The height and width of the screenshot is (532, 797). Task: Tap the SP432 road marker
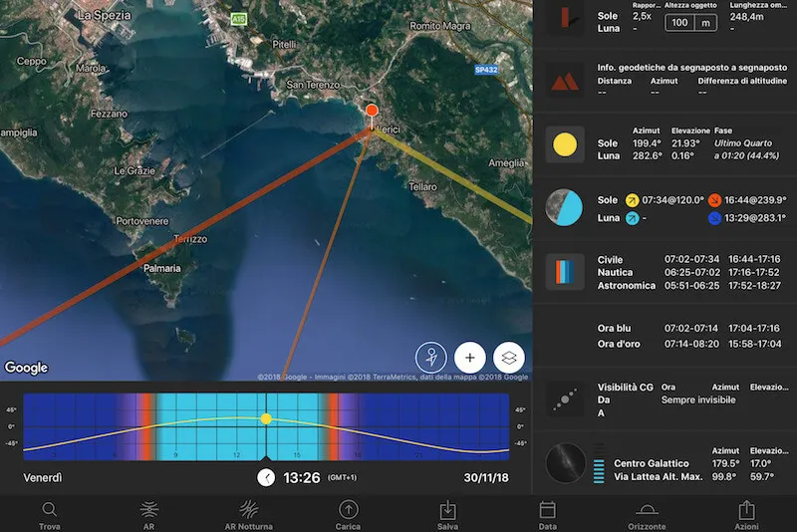click(x=486, y=70)
